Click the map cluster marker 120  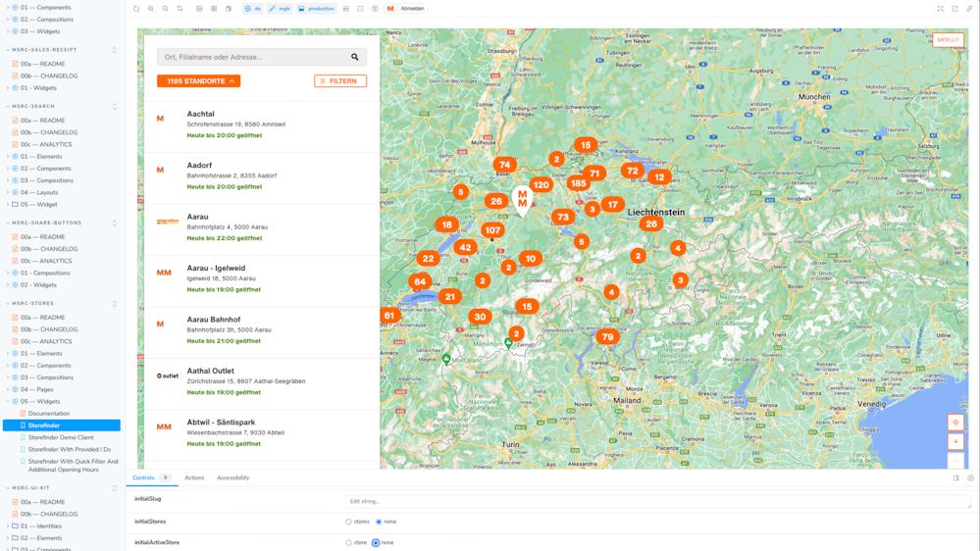542,184
